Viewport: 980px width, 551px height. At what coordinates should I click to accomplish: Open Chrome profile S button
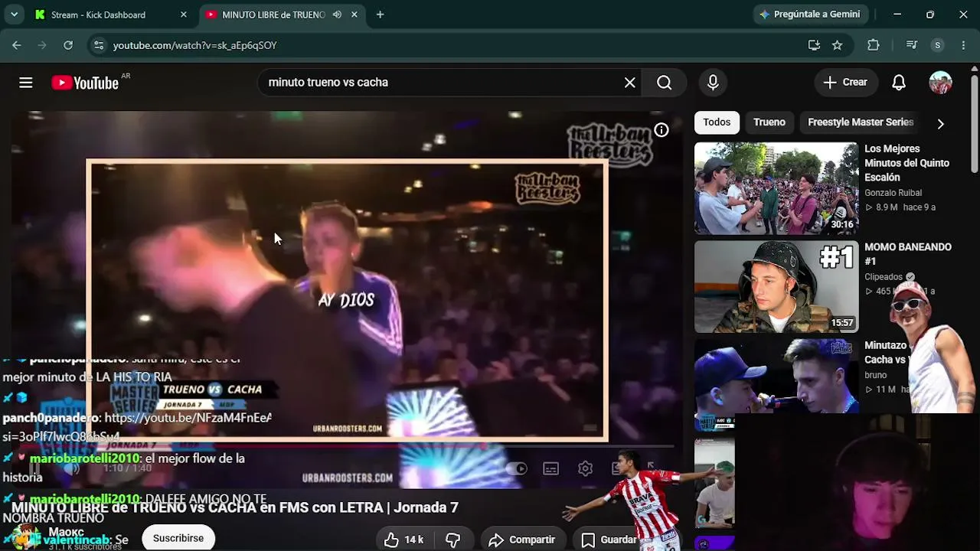[937, 45]
